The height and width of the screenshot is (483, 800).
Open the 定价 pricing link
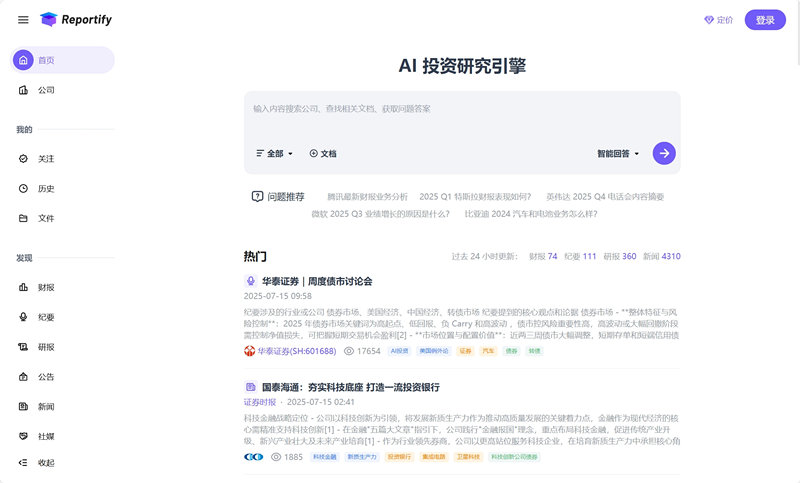point(724,20)
